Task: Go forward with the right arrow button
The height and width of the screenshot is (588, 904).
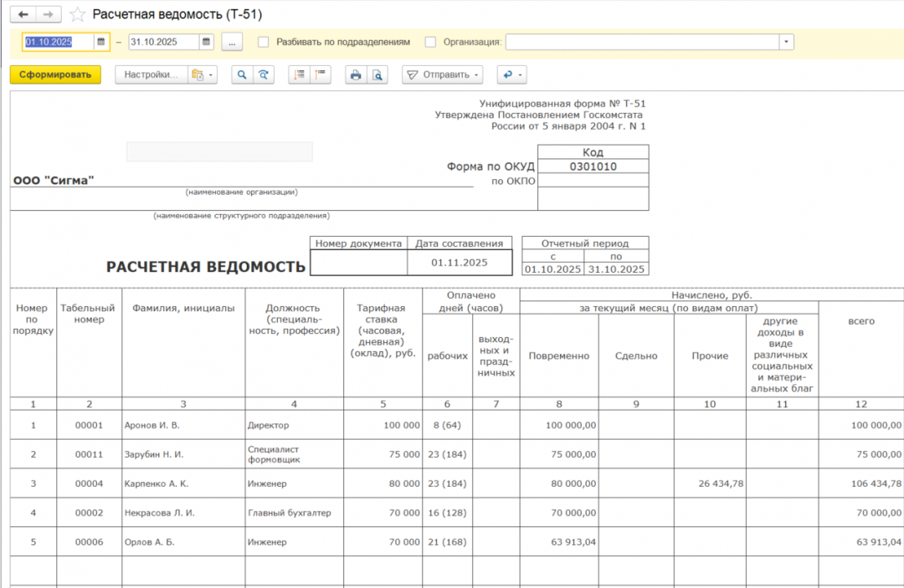Action: (49, 14)
